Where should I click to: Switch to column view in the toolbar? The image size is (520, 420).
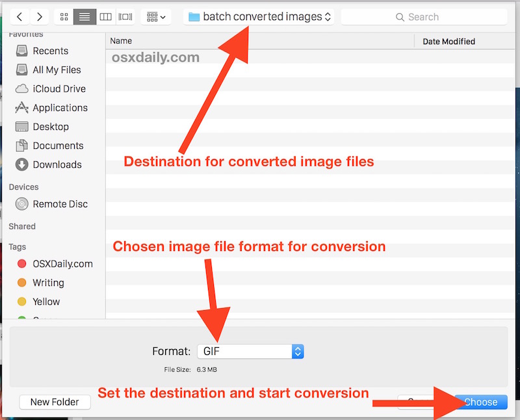[x=105, y=16]
